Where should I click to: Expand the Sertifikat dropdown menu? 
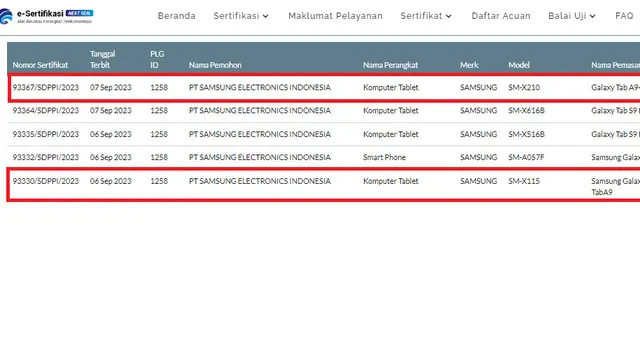click(x=426, y=16)
